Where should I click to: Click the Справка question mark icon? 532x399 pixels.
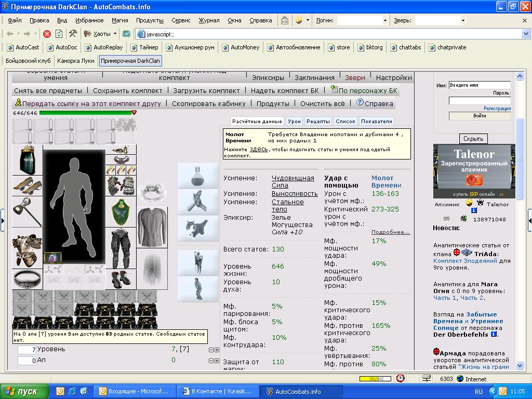point(360,102)
